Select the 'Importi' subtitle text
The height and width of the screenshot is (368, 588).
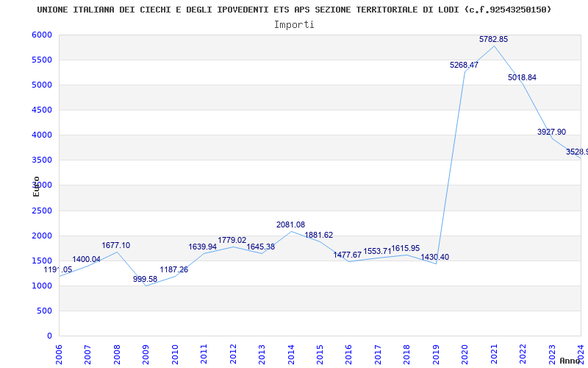coord(294,25)
